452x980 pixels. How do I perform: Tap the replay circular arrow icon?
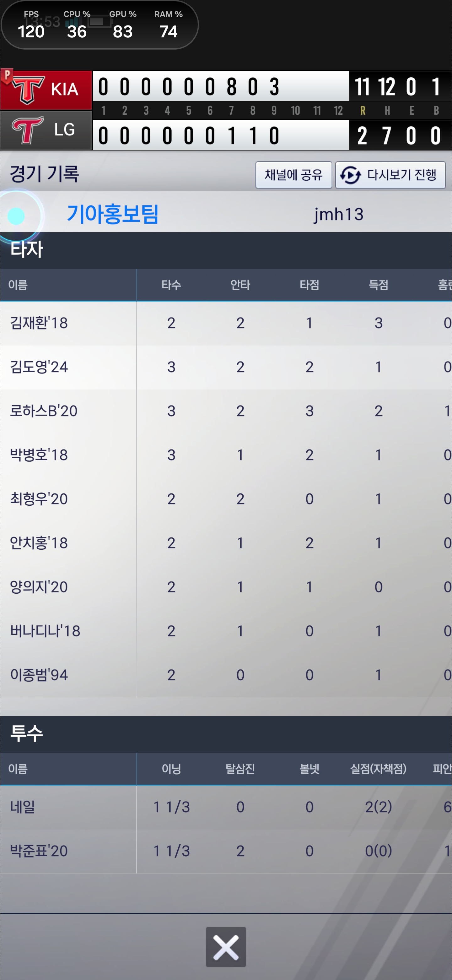click(350, 175)
